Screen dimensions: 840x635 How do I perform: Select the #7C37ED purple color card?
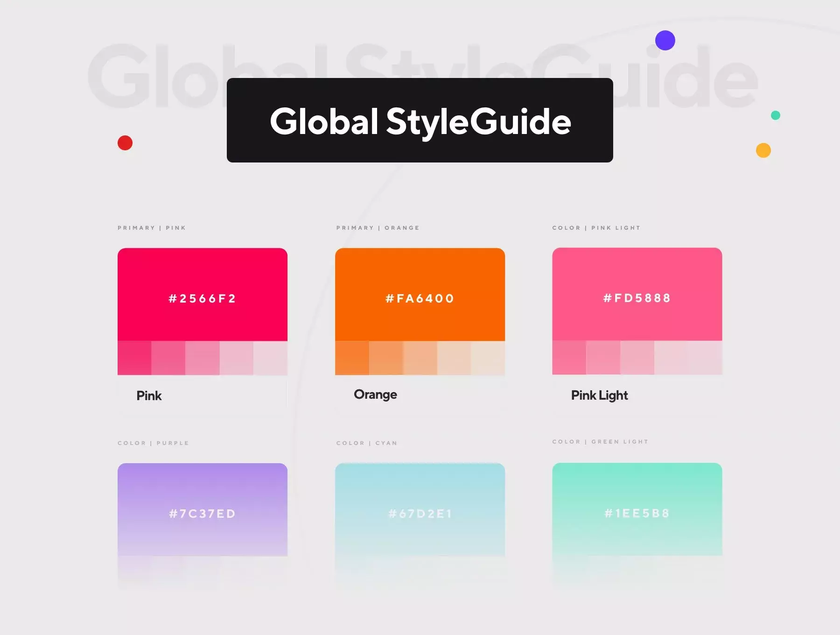[203, 509]
